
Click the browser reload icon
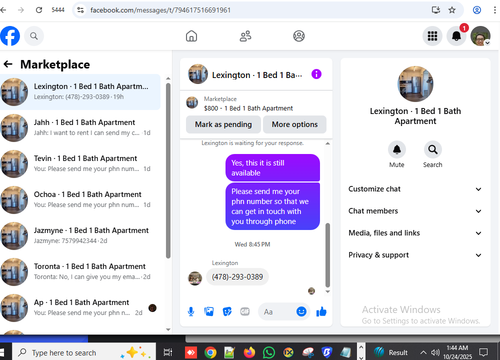pyautogui.click(x=39, y=10)
